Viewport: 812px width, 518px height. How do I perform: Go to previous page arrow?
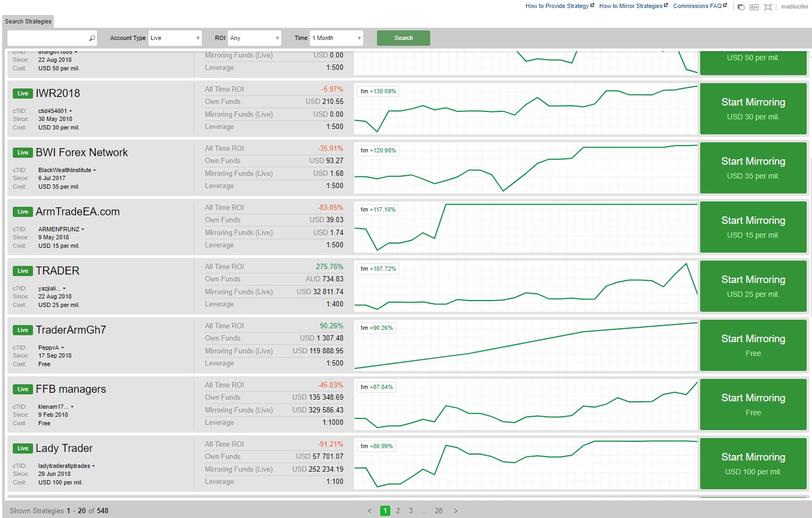[370, 511]
